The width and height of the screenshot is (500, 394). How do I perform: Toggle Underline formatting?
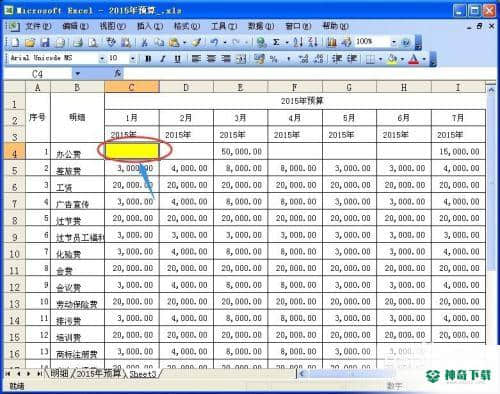pyautogui.click(x=177, y=59)
